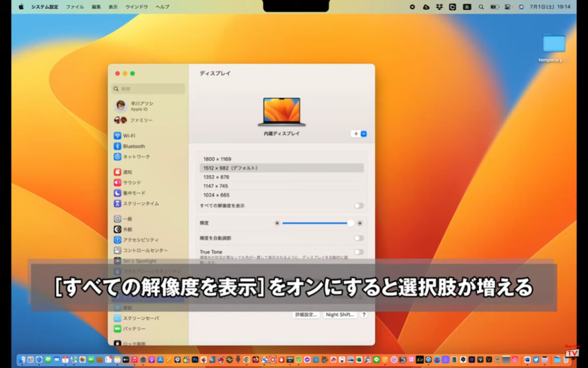Open 表示 menu

click(x=113, y=7)
